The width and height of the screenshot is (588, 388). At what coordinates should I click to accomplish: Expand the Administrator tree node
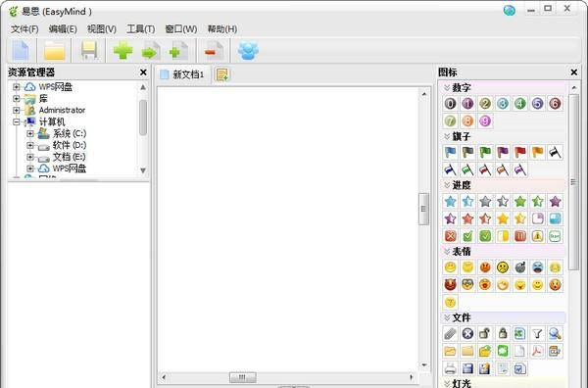16,110
